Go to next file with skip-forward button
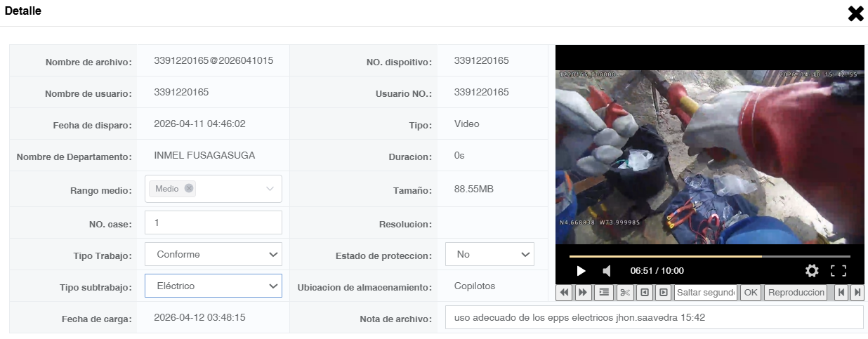Screen dimensions: 868x339 (x=857, y=293)
